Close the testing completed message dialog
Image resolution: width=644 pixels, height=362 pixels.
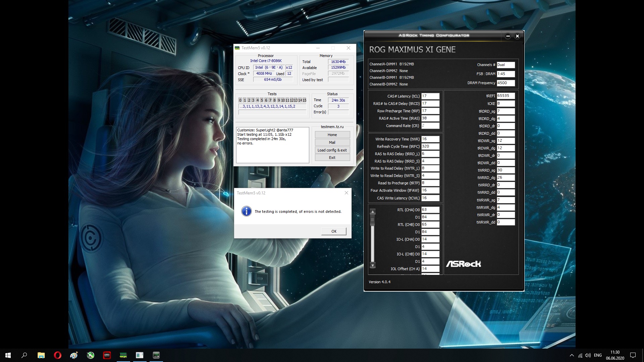pyautogui.click(x=346, y=193)
